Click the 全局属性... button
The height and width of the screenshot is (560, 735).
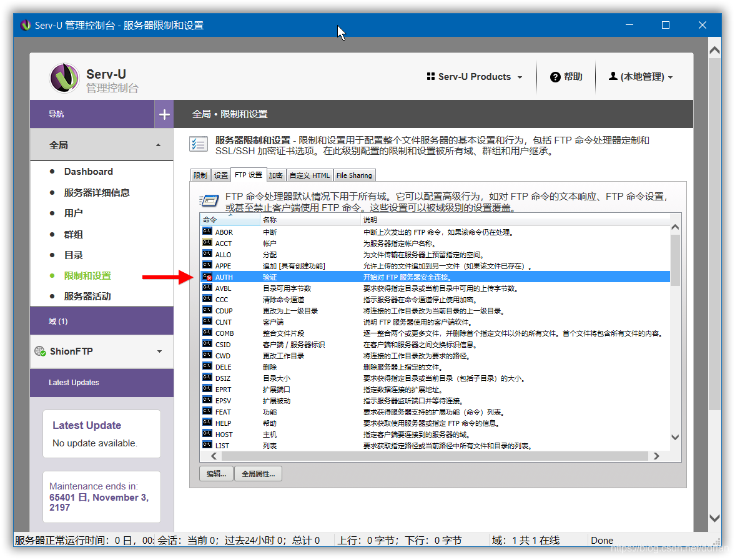(x=259, y=474)
